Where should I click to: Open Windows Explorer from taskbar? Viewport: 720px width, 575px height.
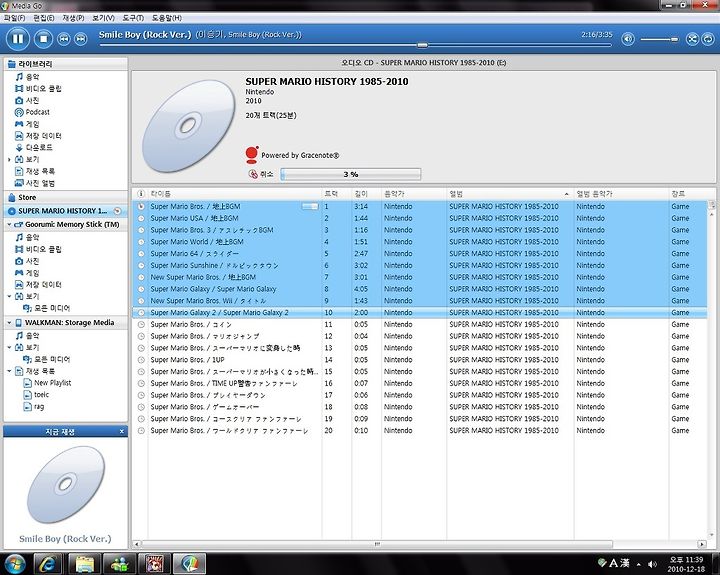point(84,564)
